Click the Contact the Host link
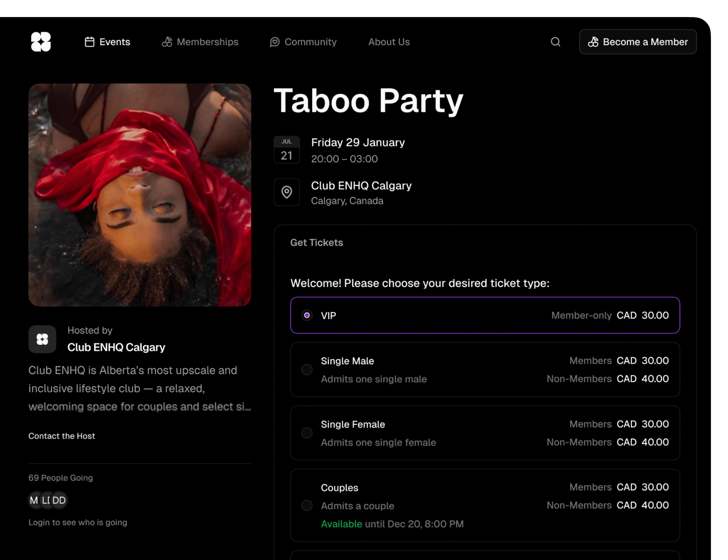Image resolution: width=728 pixels, height=560 pixels. (x=62, y=436)
